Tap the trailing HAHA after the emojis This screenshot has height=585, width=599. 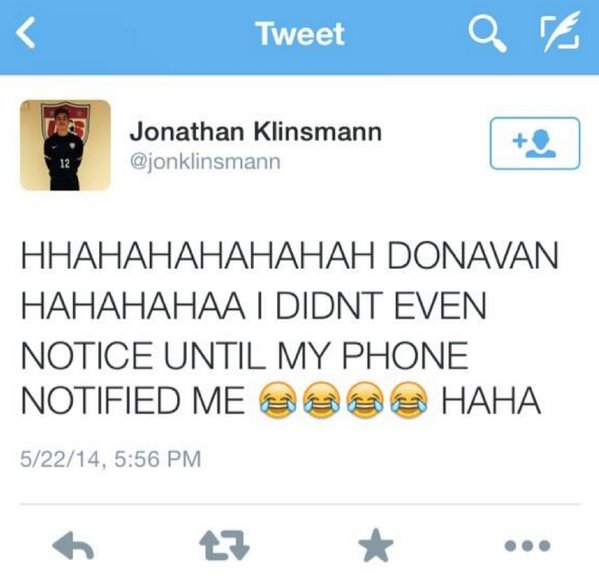491,400
